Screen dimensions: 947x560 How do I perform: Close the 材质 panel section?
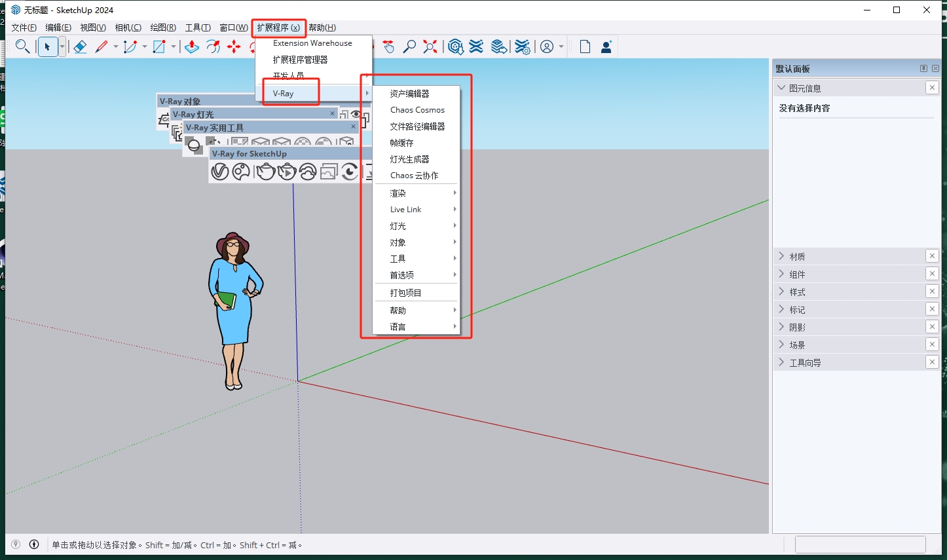tap(932, 256)
